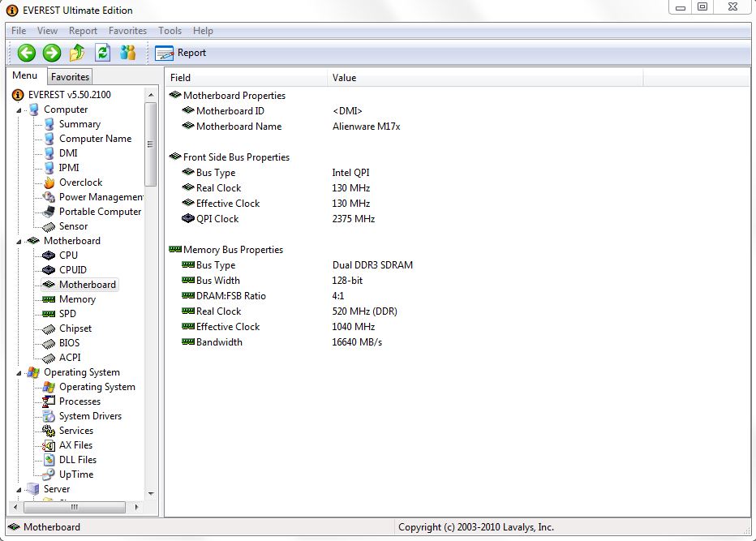Switch to the Favorites tab
Image resolution: width=756 pixels, height=541 pixels.
click(x=70, y=77)
